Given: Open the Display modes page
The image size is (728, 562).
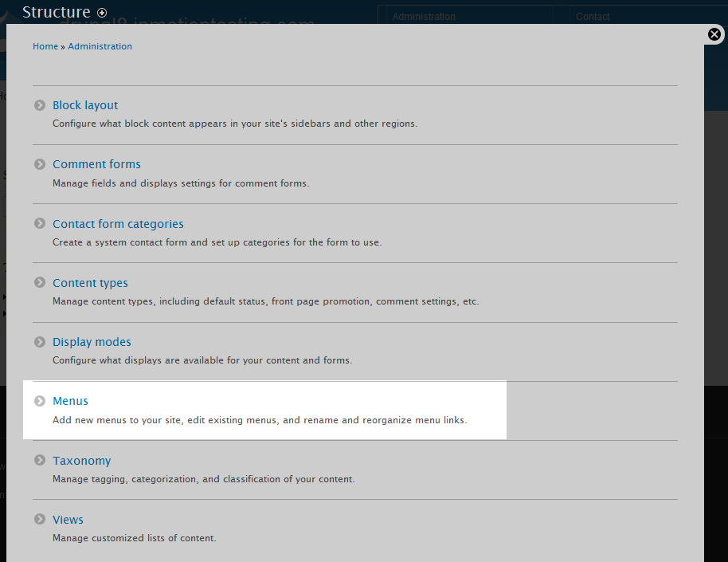Looking at the screenshot, I should (x=92, y=342).
